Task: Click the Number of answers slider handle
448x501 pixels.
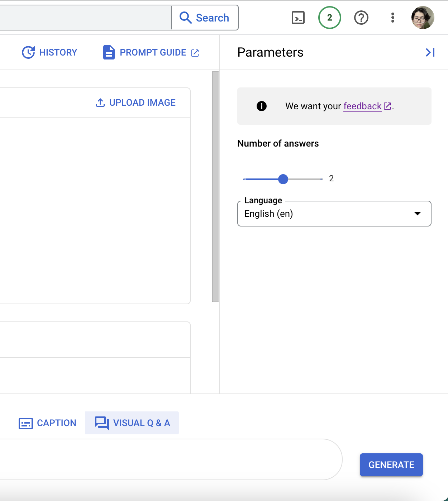Action: coord(283,179)
